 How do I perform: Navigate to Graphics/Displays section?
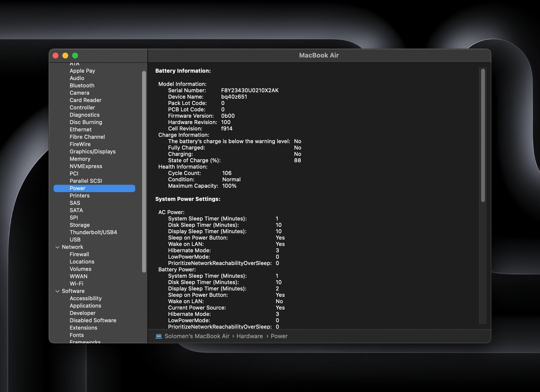click(92, 151)
